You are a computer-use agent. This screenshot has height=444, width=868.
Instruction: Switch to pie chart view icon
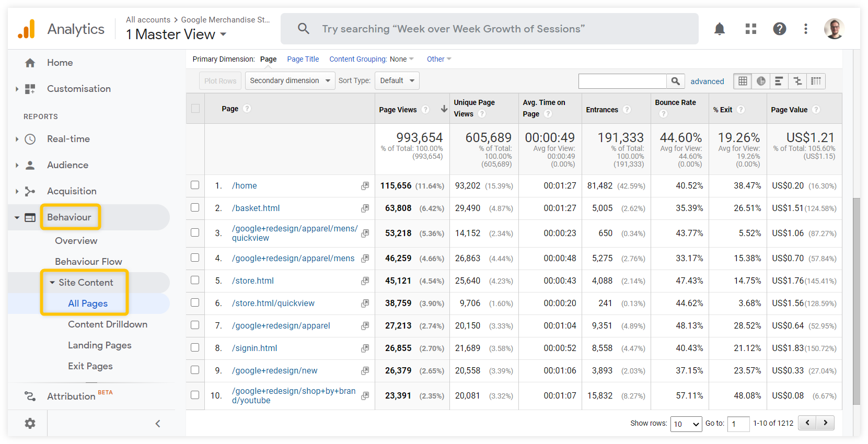(761, 81)
